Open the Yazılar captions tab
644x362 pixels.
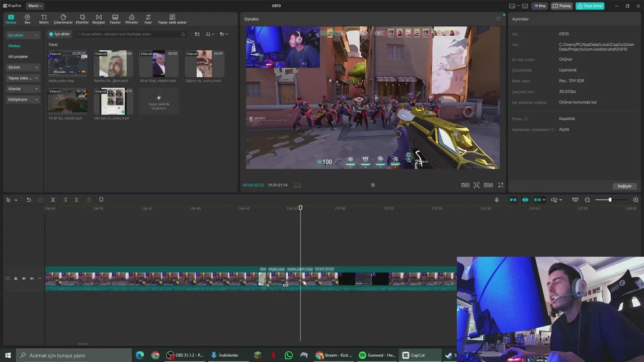tap(115, 19)
